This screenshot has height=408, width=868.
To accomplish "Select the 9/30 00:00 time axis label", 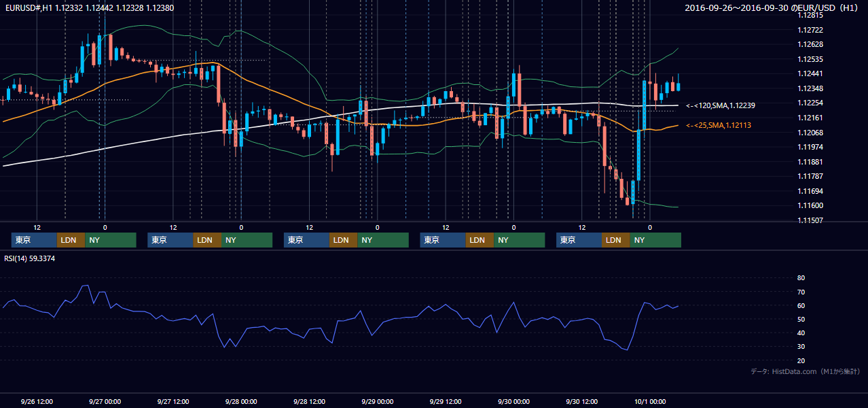I will tap(513, 402).
